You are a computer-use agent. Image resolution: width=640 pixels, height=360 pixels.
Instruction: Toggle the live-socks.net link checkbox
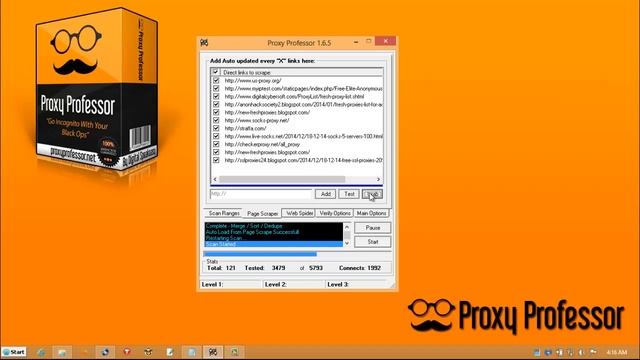pos(216,136)
